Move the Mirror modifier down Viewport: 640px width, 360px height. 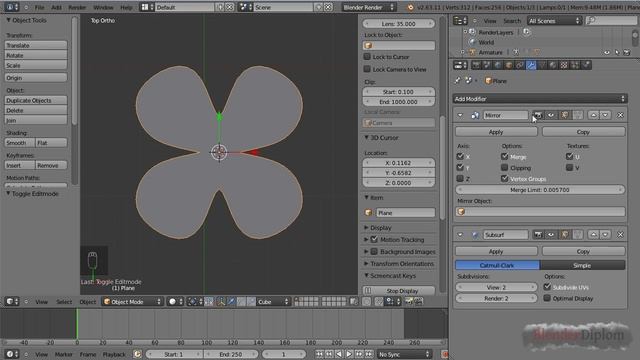[605, 115]
